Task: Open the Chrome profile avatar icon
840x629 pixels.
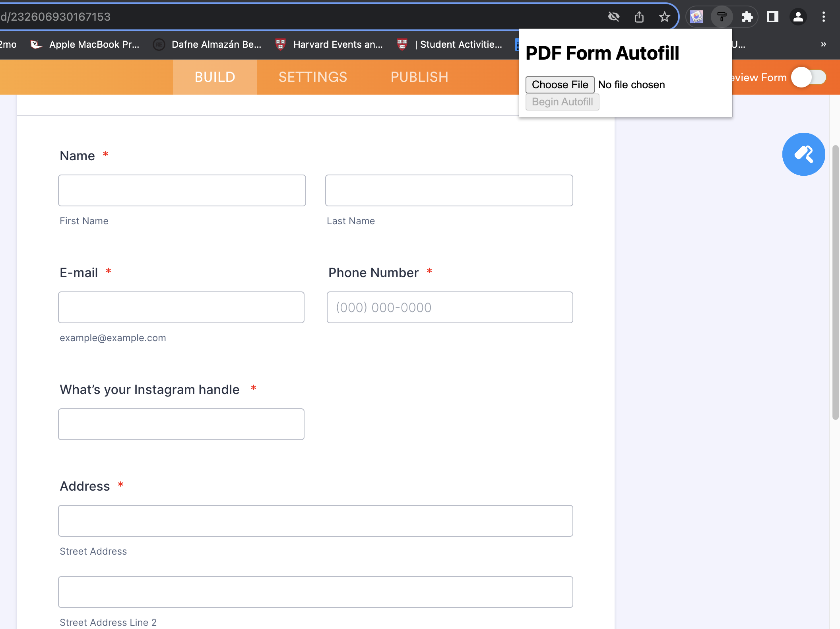Action: (798, 17)
